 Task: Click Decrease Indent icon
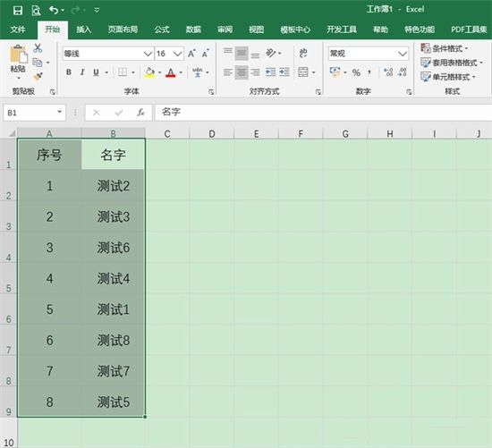coord(270,72)
